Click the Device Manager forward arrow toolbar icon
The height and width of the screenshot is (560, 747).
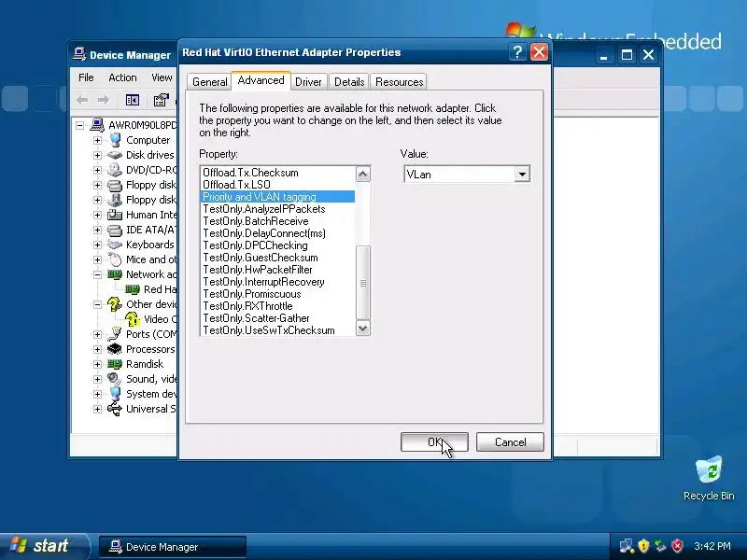(104, 100)
